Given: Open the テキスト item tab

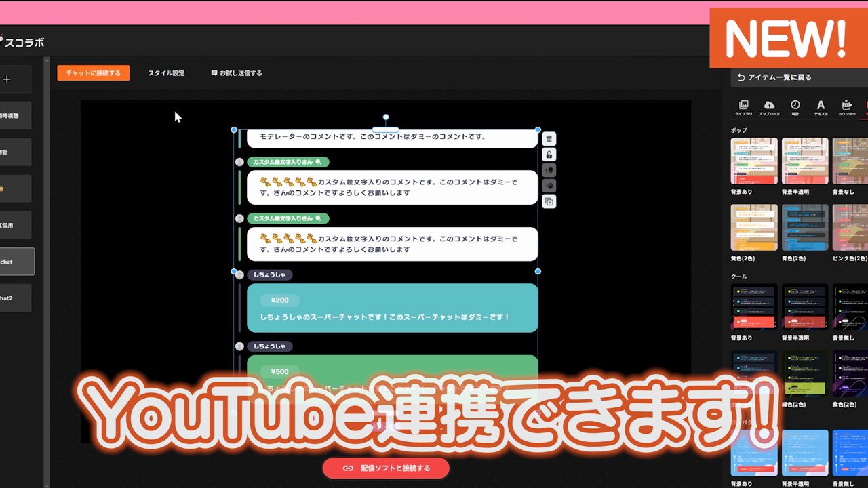Looking at the screenshot, I should click(821, 108).
